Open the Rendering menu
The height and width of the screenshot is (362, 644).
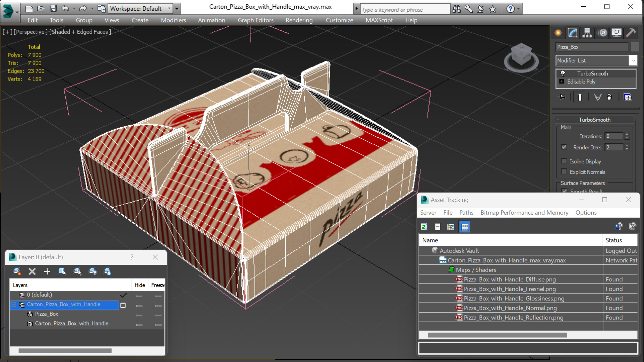[x=299, y=20]
